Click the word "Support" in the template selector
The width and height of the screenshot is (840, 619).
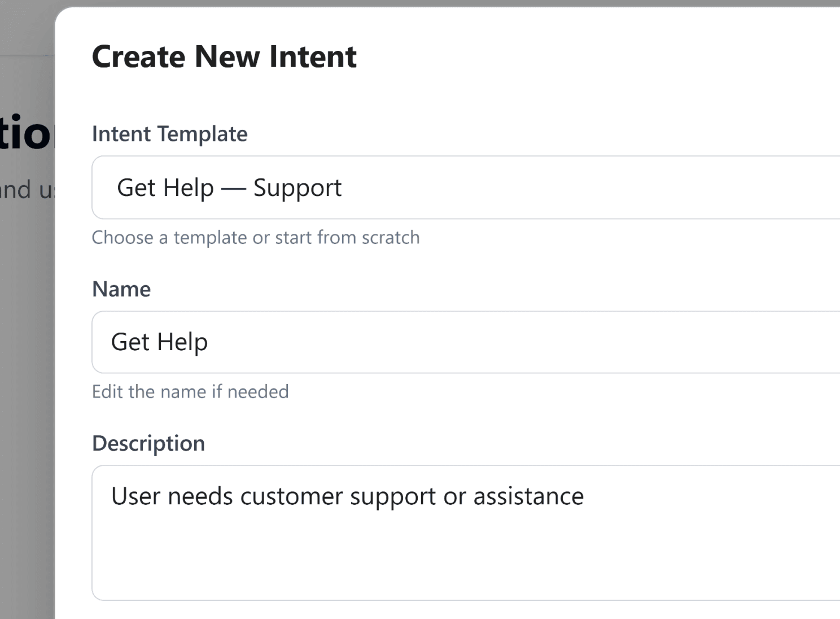click(297, 188)
